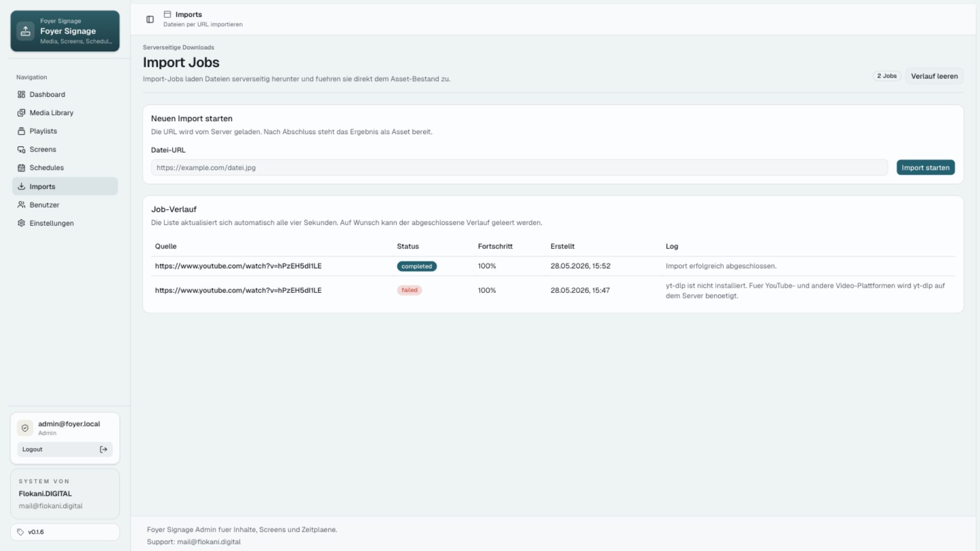Open the Benutzer page
Image resolution: width=980 pixels, height=551 pixels.
click(65, 205)
